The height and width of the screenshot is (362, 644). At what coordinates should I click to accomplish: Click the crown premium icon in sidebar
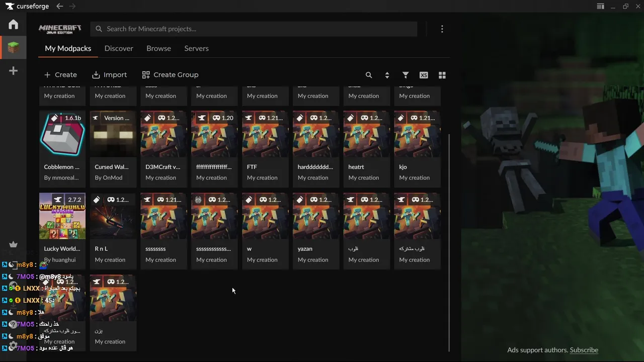[x=14, y=244]
